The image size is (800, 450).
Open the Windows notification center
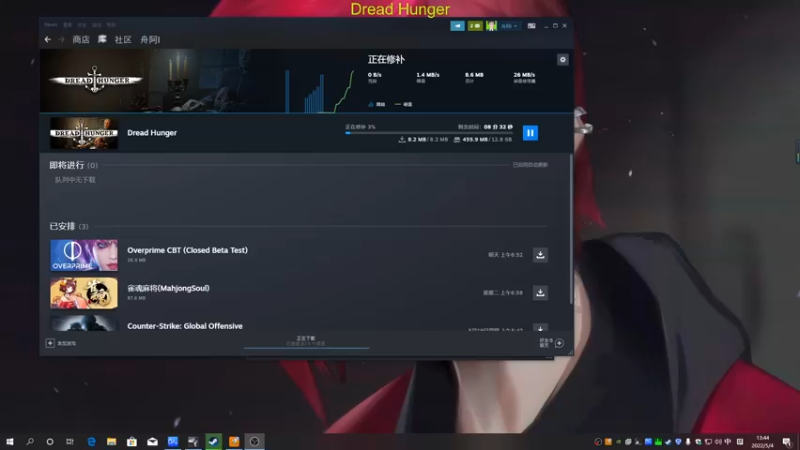(x=787, y=441)
